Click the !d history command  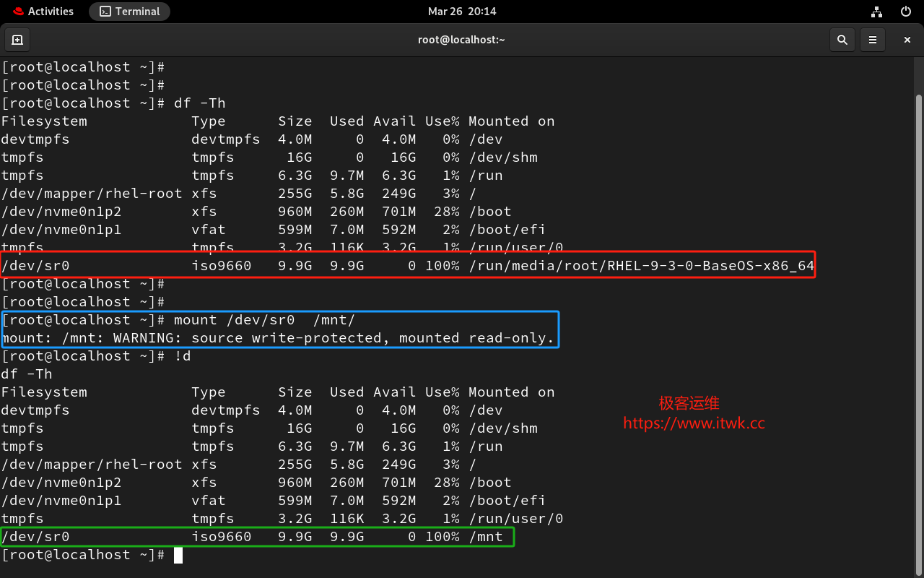tap(183, 356)
